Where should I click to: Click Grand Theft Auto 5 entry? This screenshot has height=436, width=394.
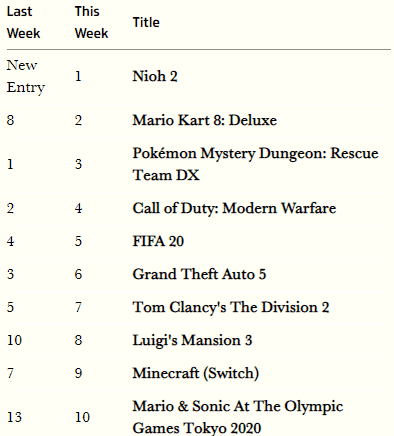click(199, 274)
